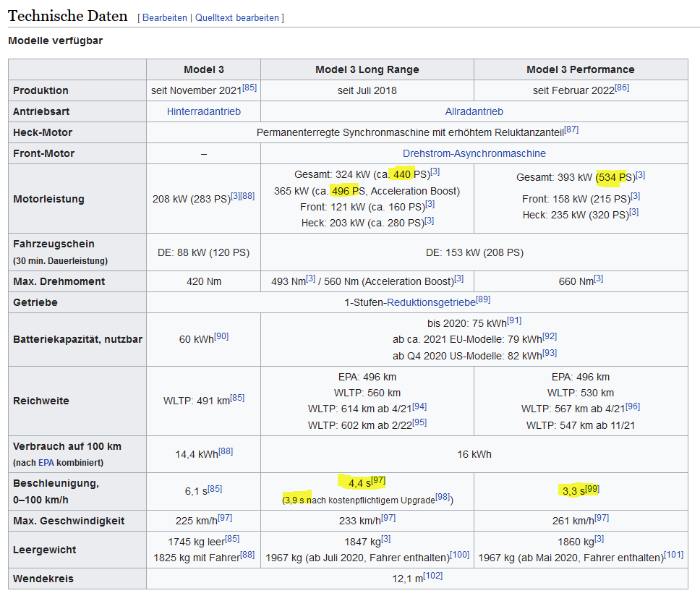The width and height of the screenshot is (700, 601).
Task: Click the Batteriekapazität, nutzbar label
Action: pos(77,339)
